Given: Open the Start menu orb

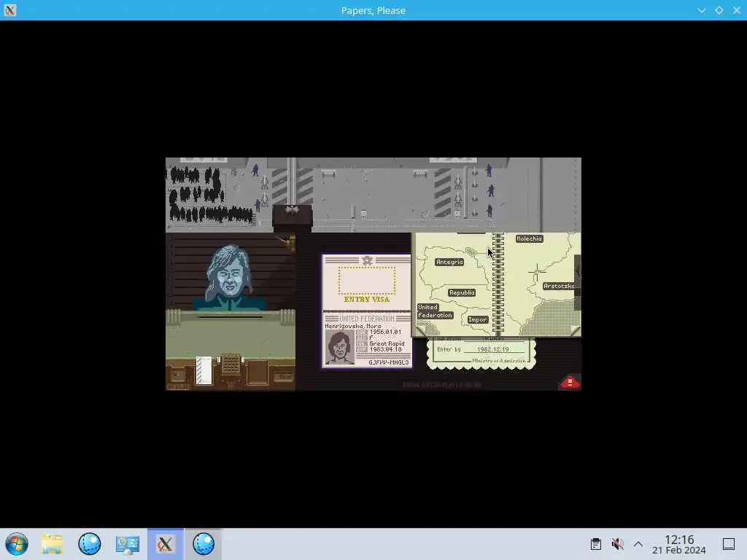Looking at the screenshot, I should (17, 544).
